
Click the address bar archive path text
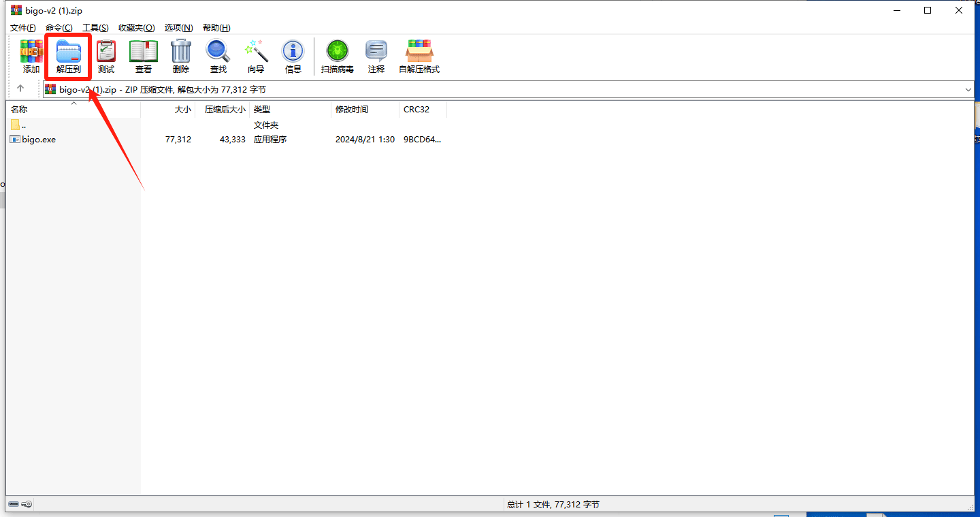(162, 89)
